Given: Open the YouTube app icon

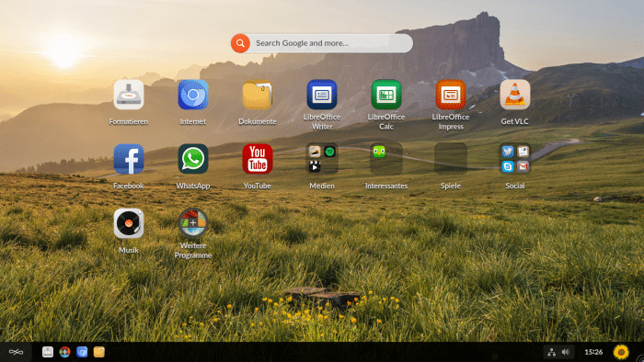Looking at the screenshot, I should 258,159.
